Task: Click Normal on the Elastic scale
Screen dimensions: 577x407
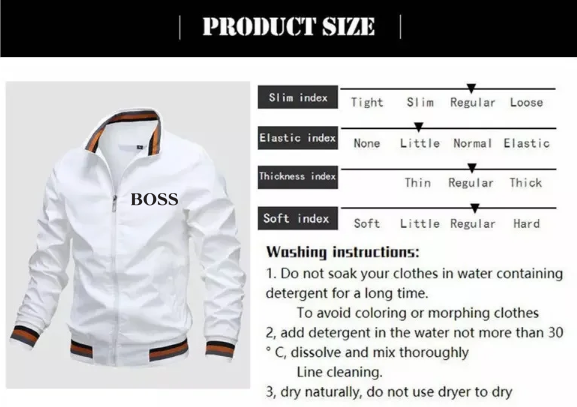Action: pos(472,143)
